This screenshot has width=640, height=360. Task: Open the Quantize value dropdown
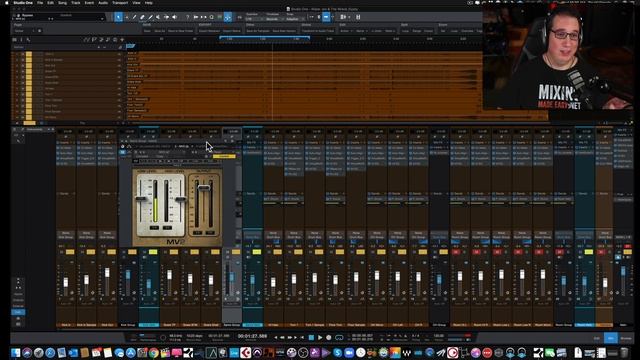[254, 19]
